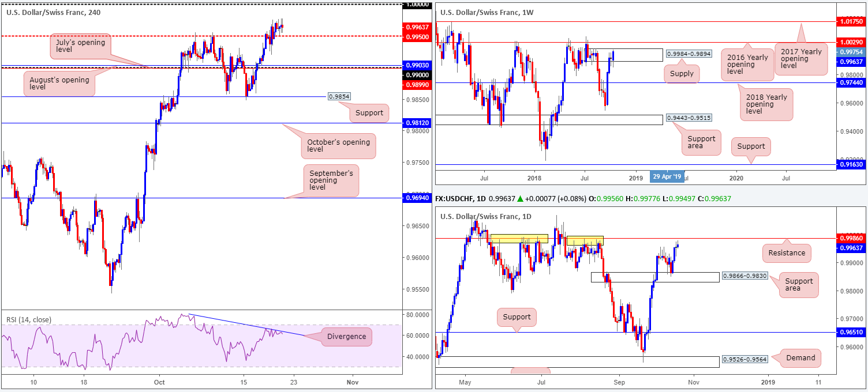Click the red 0.99637 current-price tag on 240 chart

418,27
